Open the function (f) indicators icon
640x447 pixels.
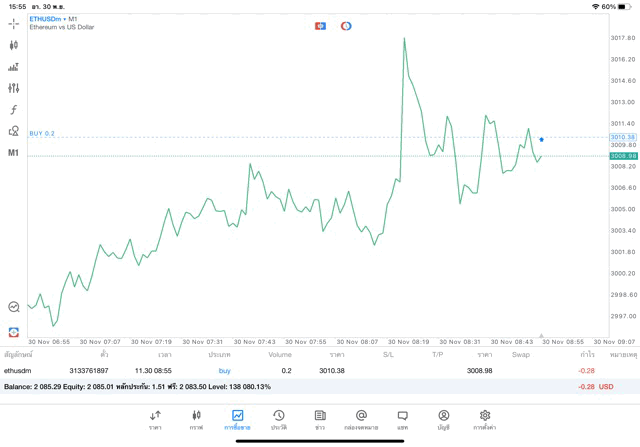14,110
